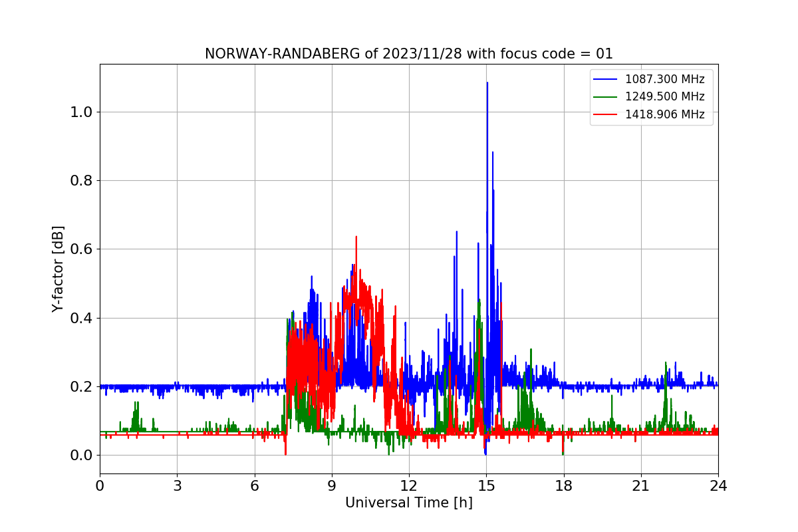Image resolution: width=798 pixels, height=532 pixels.
Task: Click the Universal Time [h] axis label
Action: [x=409, y=503]
